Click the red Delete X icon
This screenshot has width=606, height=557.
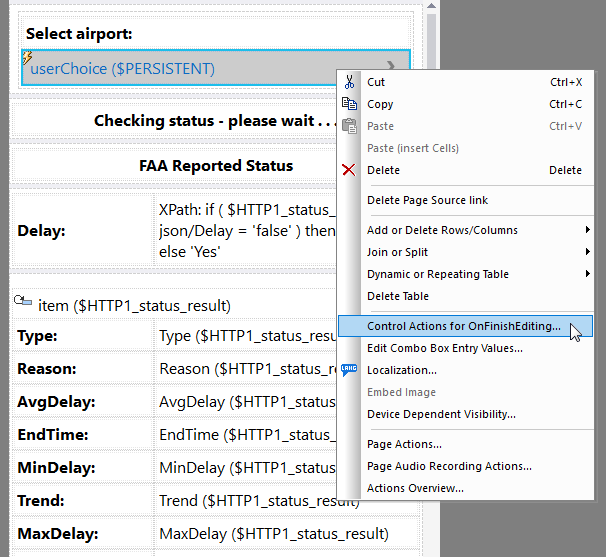click(x=349, y=170)
